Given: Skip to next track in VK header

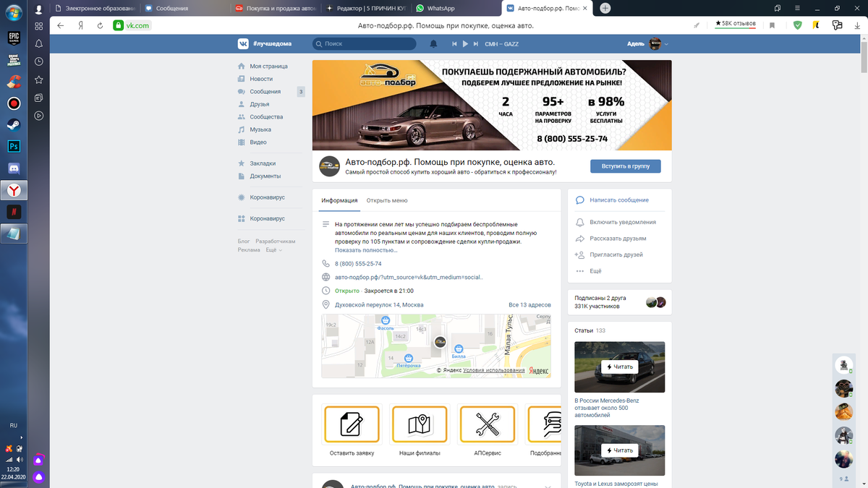Looking at the screenshot, I should (x=475, y=44).
